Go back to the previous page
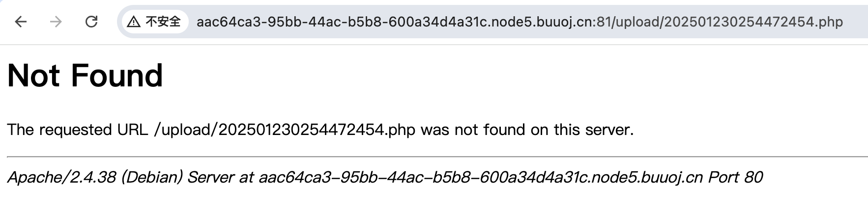Image resolution: width=868 pixels, height=215 pixels. click(x=21, y=22)
